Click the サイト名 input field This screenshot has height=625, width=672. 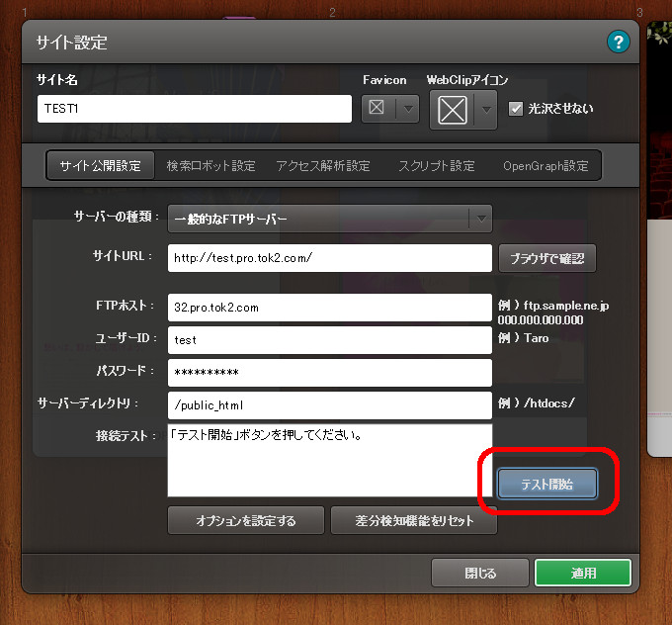point(195,109)
